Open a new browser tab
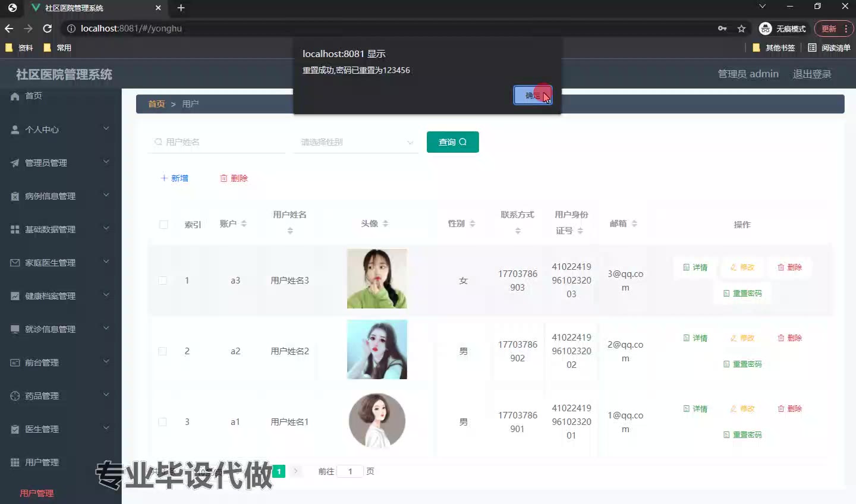This screenshot has width=856, height=504. pos(181,8)
